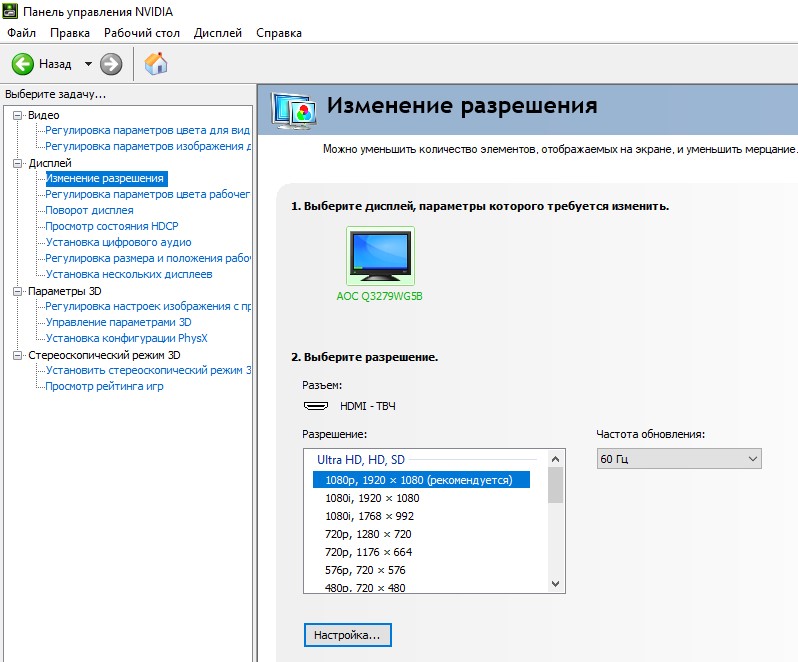The height and width of the screenshot is (662, 798).
Task: Click the NVIDIA title bar app icon
Action: [10, 11]
